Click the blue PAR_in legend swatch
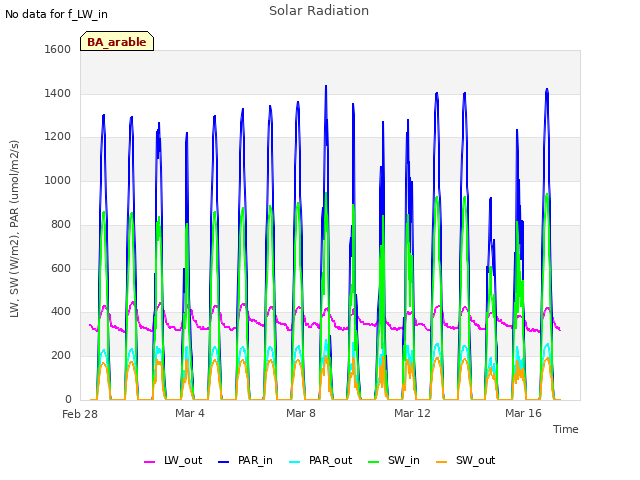 224,462
